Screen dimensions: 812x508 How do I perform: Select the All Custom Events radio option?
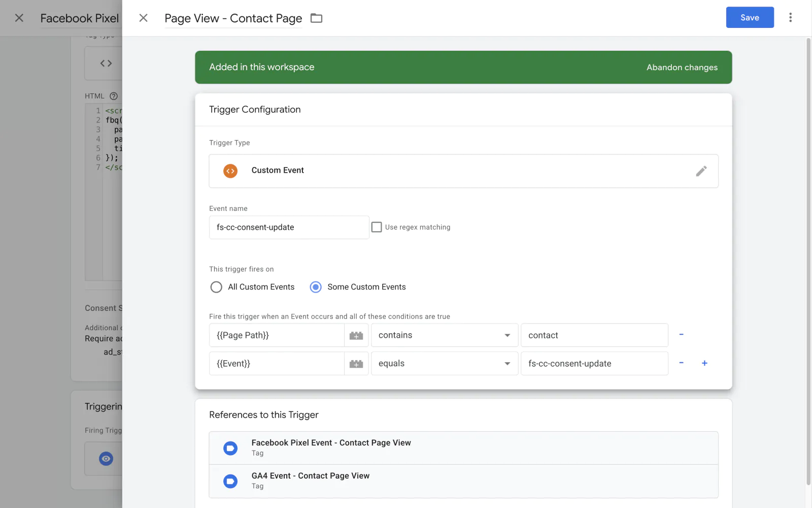216,287
